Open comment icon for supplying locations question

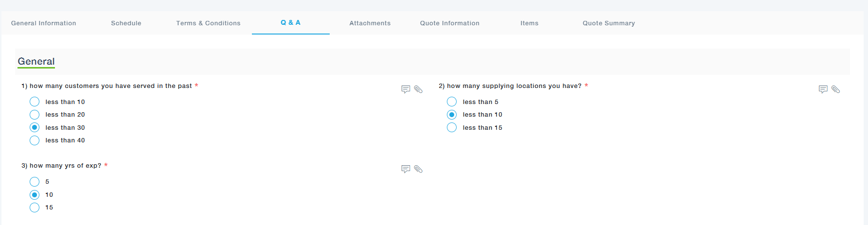click(x=823, y=89)
